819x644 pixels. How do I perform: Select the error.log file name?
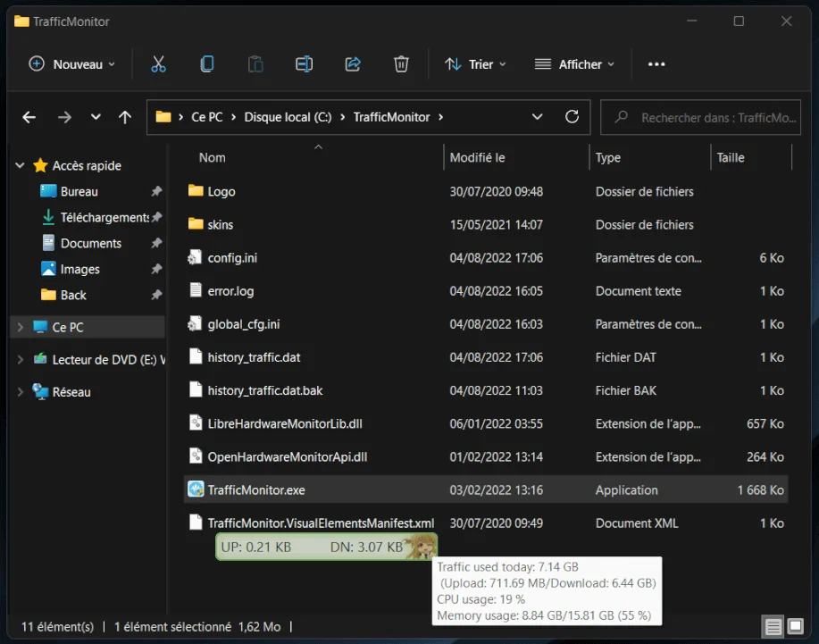click(x=230, y=291)
